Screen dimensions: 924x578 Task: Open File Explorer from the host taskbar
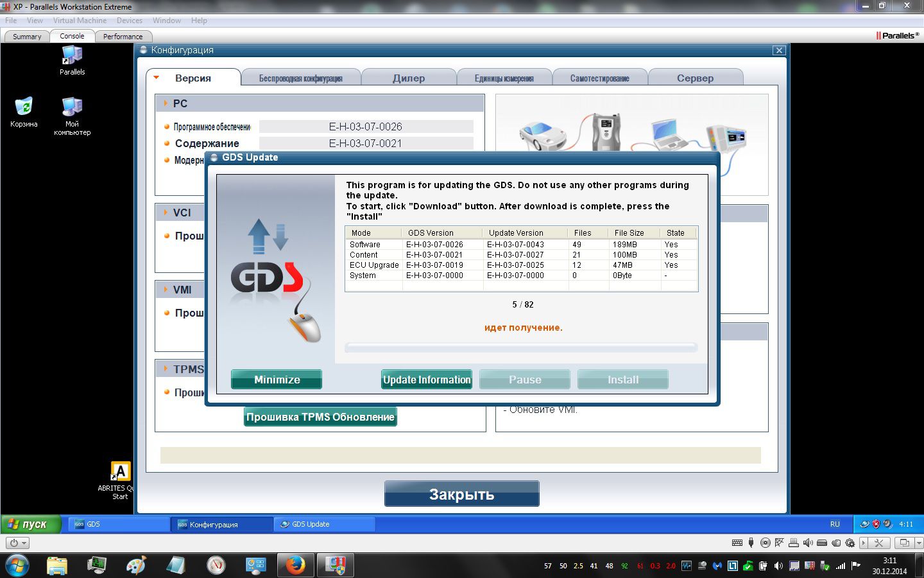(57, 565)
